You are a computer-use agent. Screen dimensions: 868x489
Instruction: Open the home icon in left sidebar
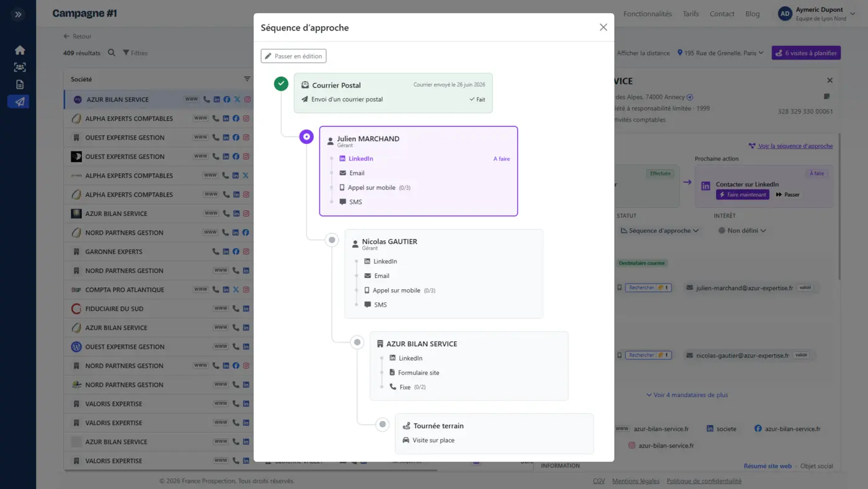(20, 50)
